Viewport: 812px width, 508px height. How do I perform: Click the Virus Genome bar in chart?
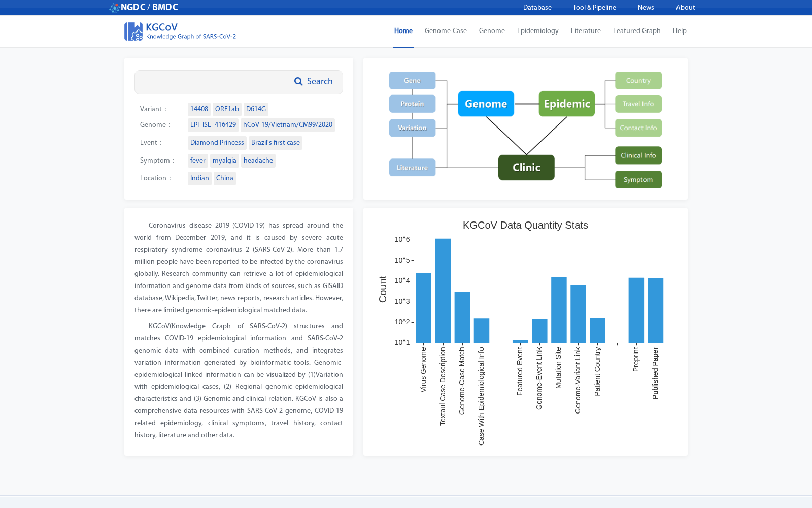(x=424, y=308)
